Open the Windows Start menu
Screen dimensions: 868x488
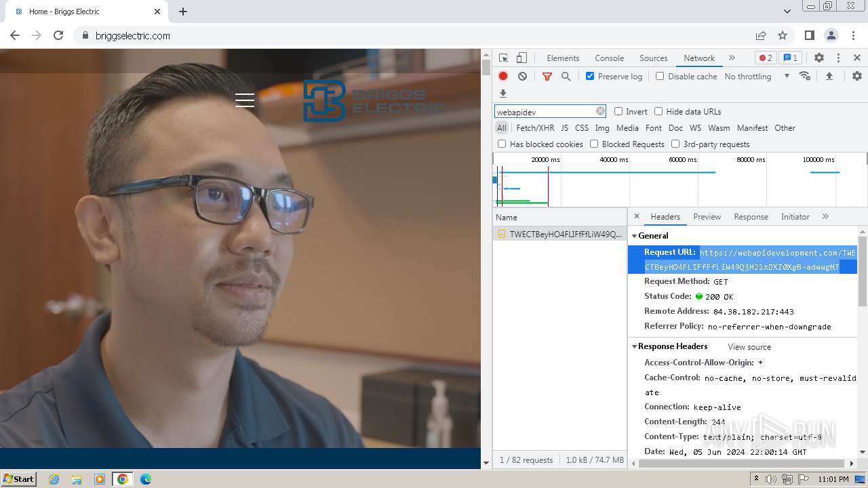[19, 479]
